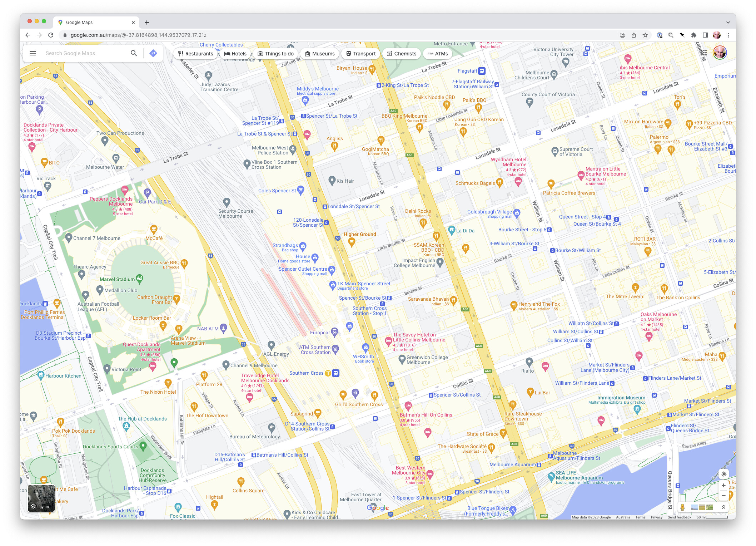Select the Immigration Museum map pin
756x546 pixels.
tap(637, 410)
